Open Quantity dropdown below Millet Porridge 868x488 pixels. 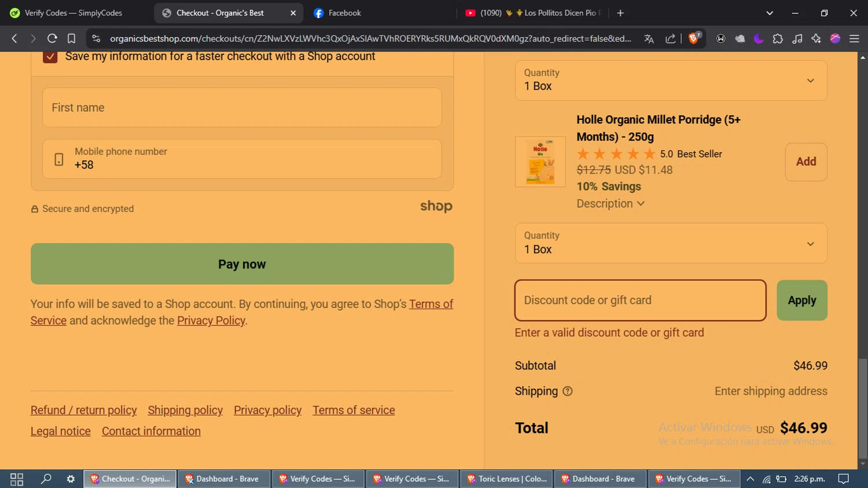(671, 243)
